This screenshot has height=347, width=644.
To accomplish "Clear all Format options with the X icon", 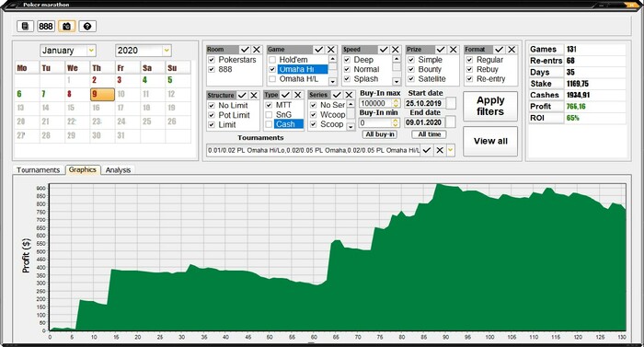I will coord(512,50).
